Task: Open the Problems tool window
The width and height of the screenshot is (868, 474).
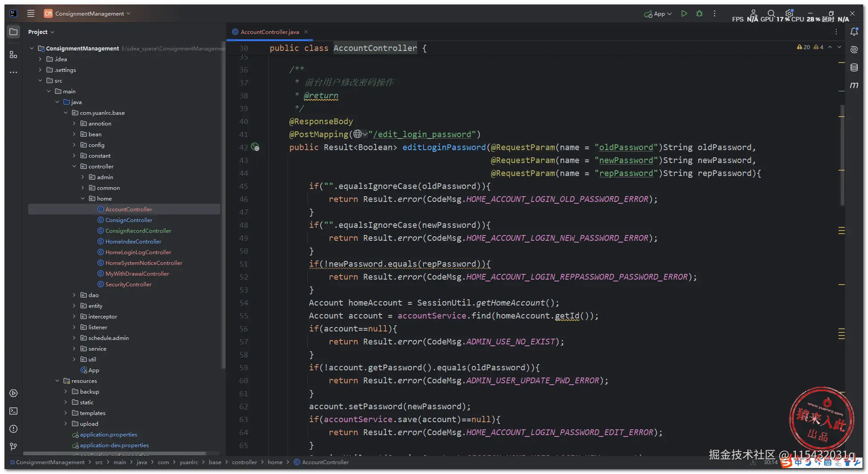Action: [13, 429]
